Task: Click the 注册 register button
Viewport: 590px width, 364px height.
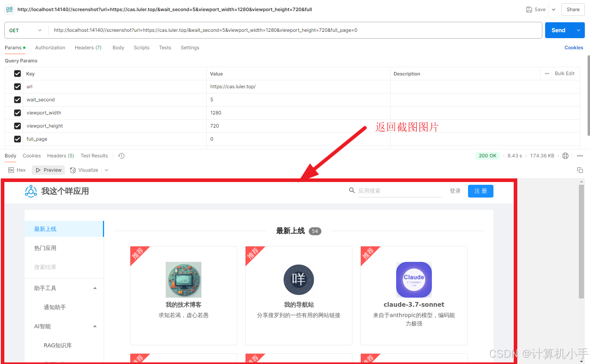Action: coord(480,191)
